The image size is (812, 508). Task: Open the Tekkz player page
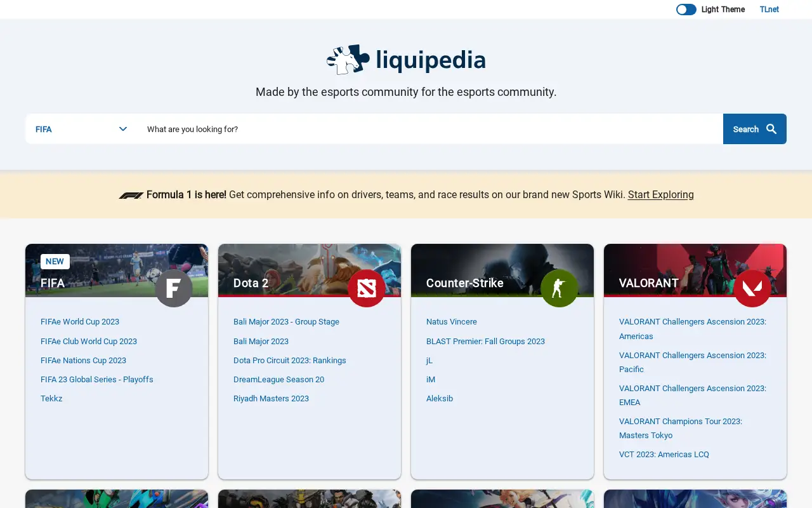(x=51, y=398)
